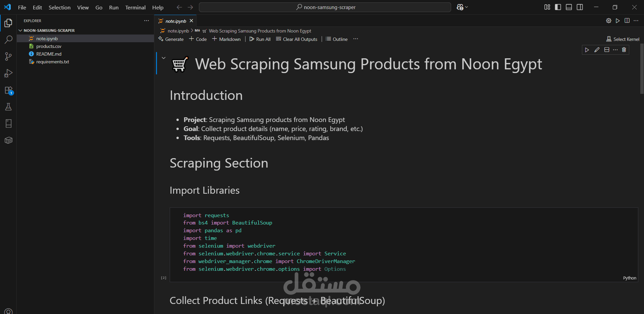Click the Python language label of code cell
The height and width of the screenshot is (314, 644).
pyautogui.click(x=630, y=278)
